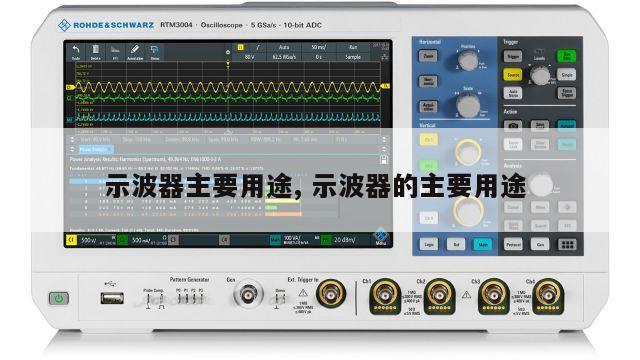Screen dimensions: 640x360
Task: Click the Ch4 BNC input connector
Action: tap(548, 296)
